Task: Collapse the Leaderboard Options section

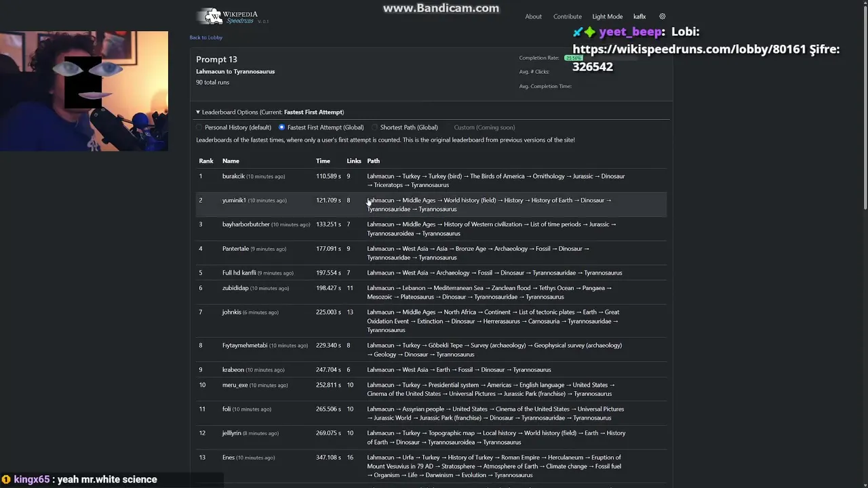Action: 198,112
